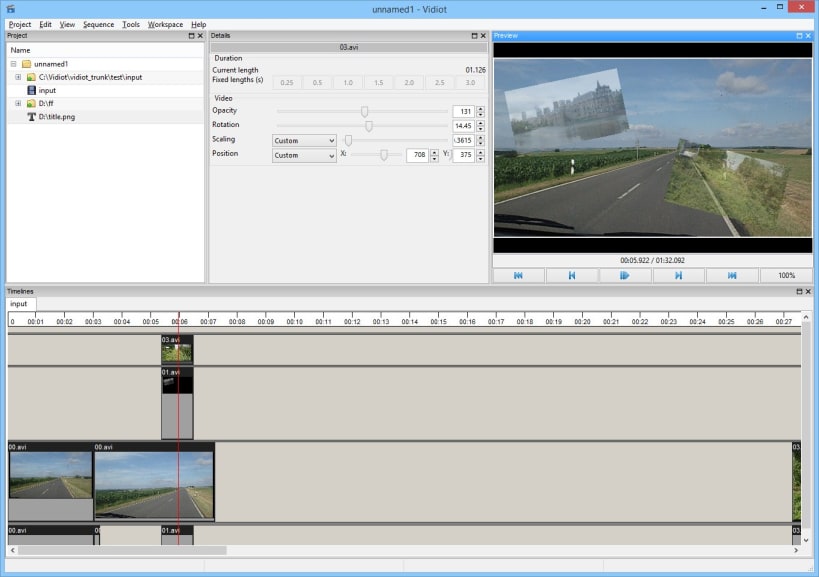Switch to the input timeline tab
This screenshot has width=819, height=577.
[x=20, y=304]
